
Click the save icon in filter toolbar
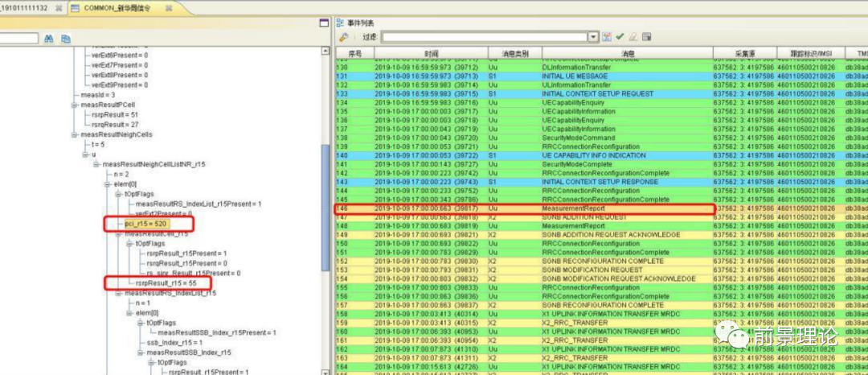pyautogui.click(x=646, y=37)
